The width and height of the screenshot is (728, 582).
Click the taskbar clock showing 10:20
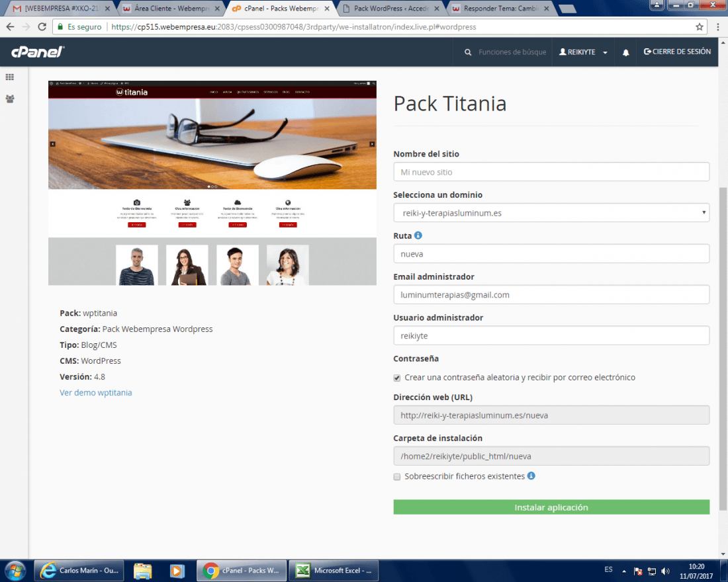coord(696,571)
